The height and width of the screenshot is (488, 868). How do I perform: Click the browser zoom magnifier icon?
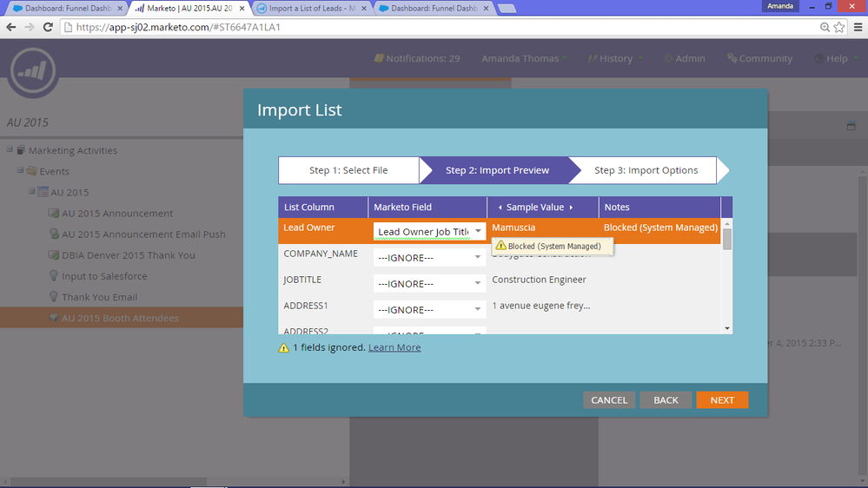825,27
